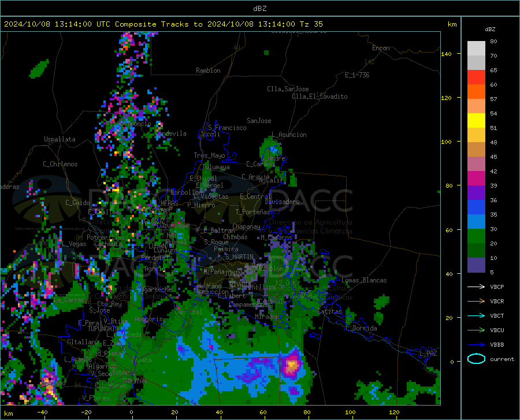
Task: Click the Clla.El_Cavadito place label
Action: (320, 96)
